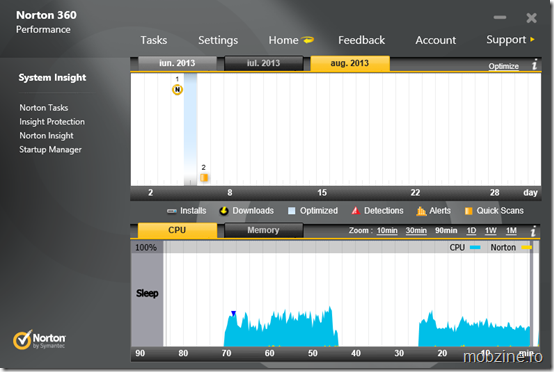554x372 pixels.
Task: Open Insight Protection in sidebar
Action: pyautogui.click(x=52, y=122)
